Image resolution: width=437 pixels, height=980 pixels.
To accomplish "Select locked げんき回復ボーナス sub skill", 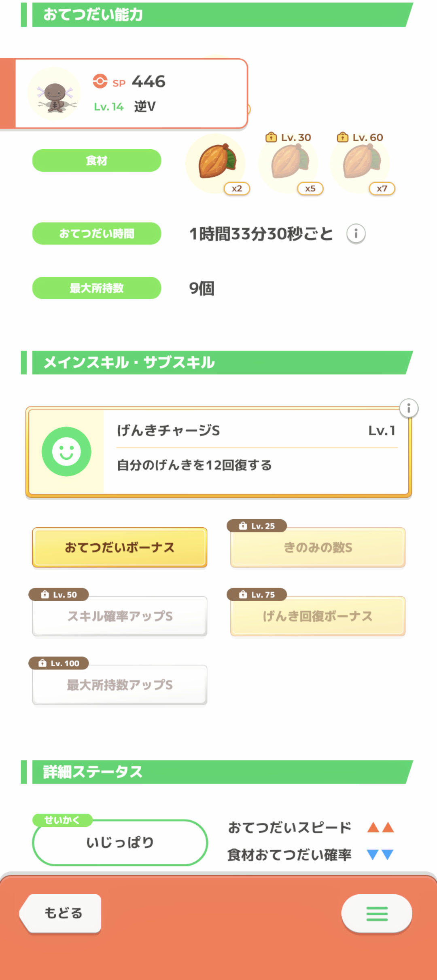I will tap(318, 616).
